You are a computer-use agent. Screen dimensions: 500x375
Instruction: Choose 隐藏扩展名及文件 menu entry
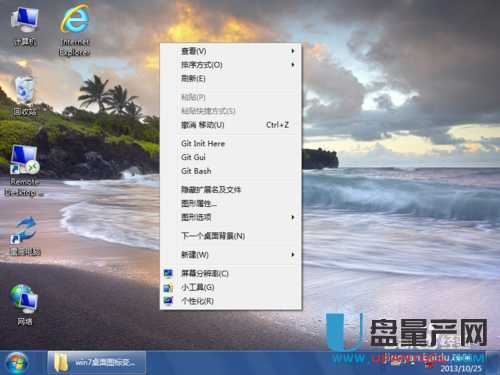point(231,190)
